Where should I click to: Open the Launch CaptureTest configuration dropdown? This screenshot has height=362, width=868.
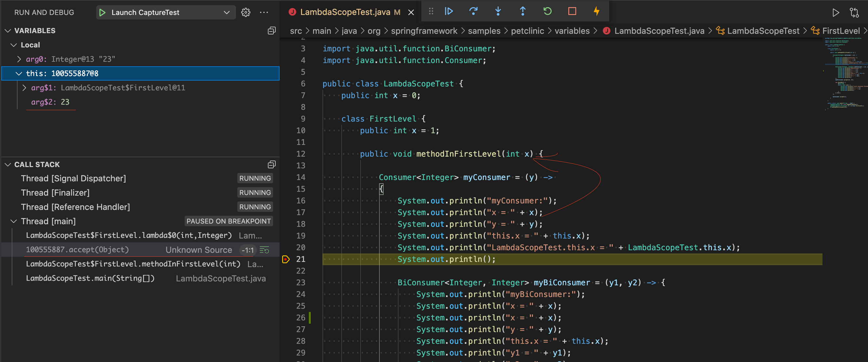click(x=227, y=12)
